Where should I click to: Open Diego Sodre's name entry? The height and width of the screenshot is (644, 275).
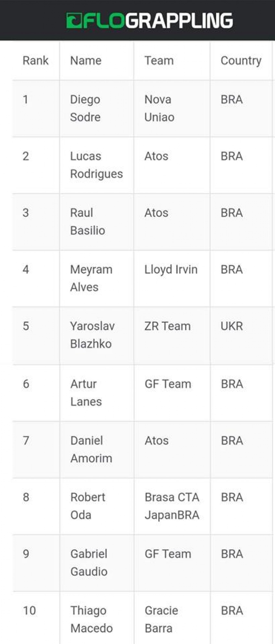coord(85,108)
